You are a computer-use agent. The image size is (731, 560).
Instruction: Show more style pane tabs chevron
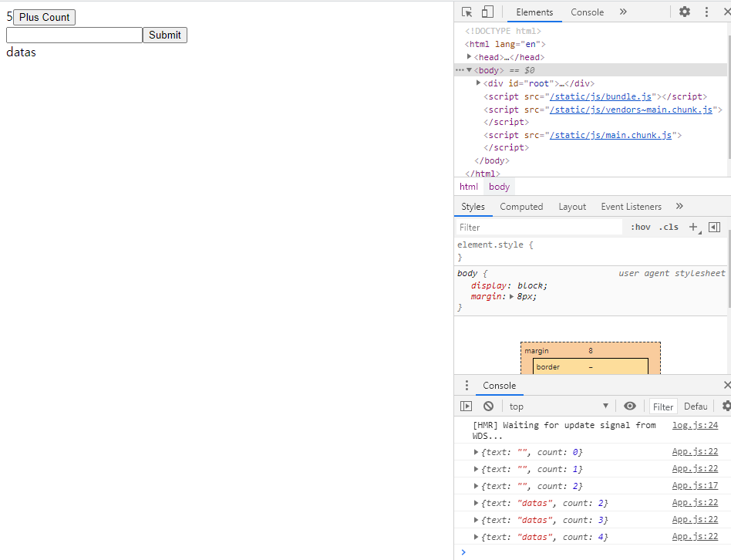(x=679, y=206)
